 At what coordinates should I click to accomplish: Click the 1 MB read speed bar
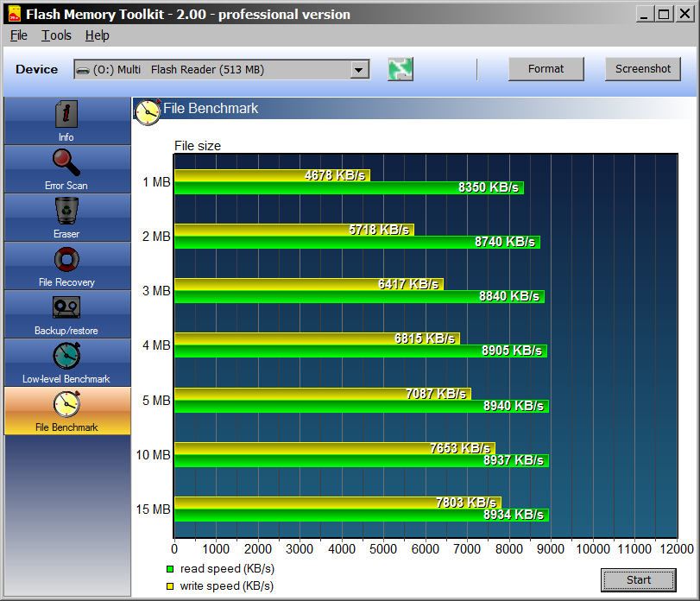[349, 187]
